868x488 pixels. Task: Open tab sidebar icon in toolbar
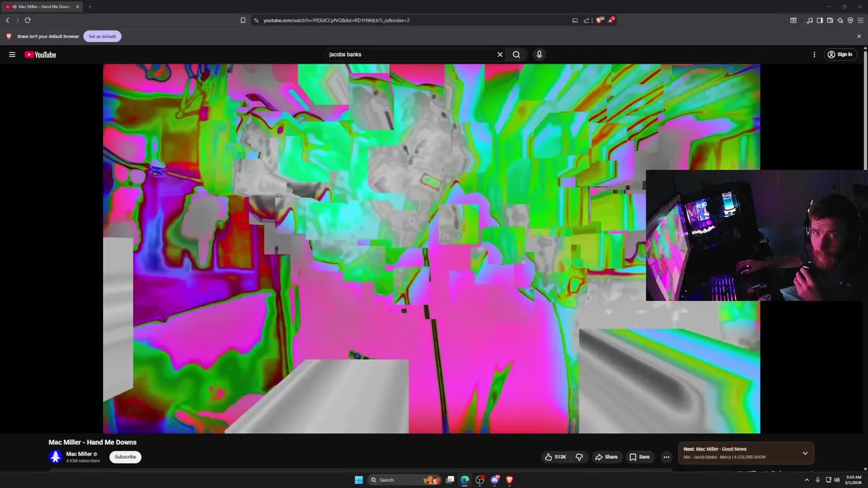[x=793, y=20]
